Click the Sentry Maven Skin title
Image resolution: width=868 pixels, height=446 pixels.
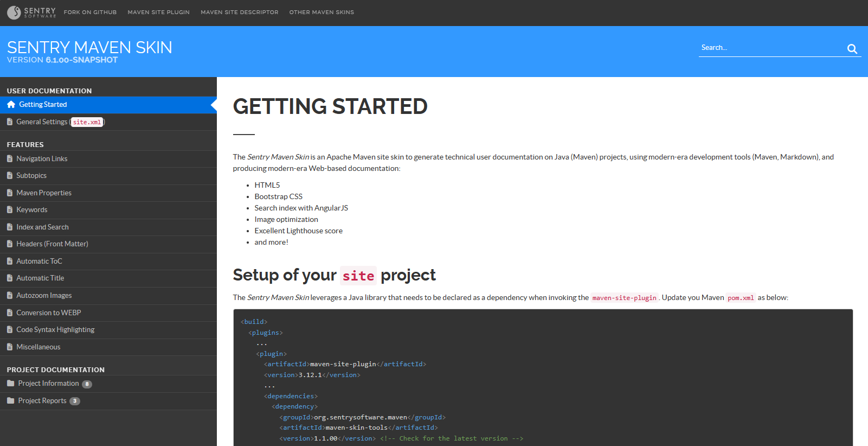click(89, 48)
